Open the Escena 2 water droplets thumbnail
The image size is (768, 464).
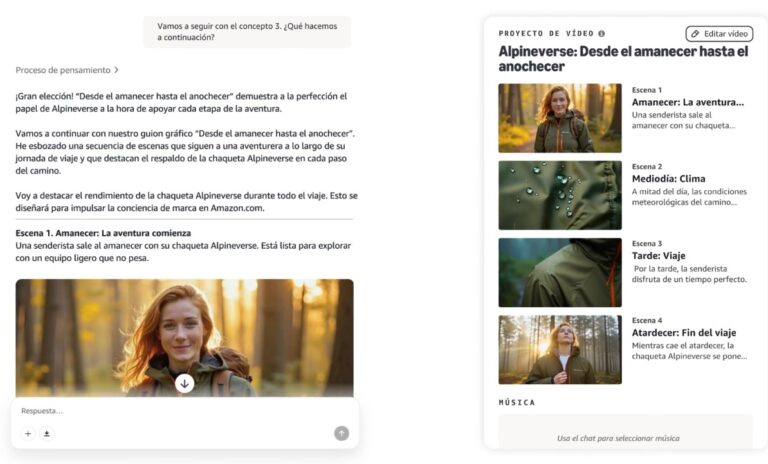[560, 195]
